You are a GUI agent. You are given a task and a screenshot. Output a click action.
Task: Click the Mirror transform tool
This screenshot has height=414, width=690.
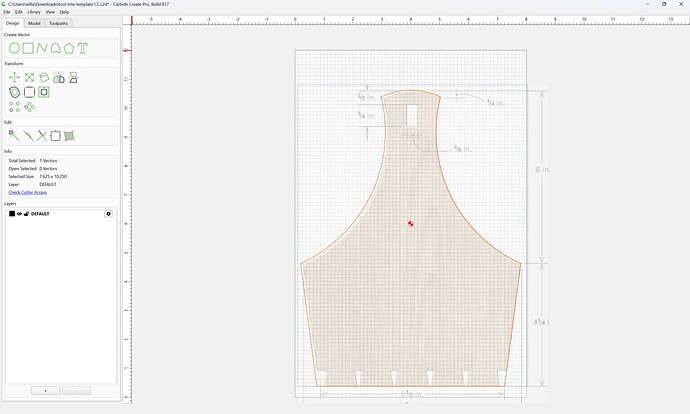tap(59, 77)
